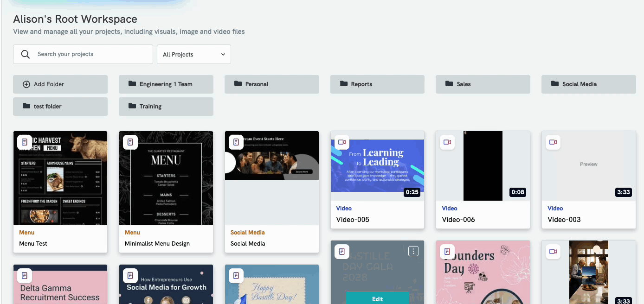Open the Reports folder
Screen dimensions: 644x304
coord(377,84)
